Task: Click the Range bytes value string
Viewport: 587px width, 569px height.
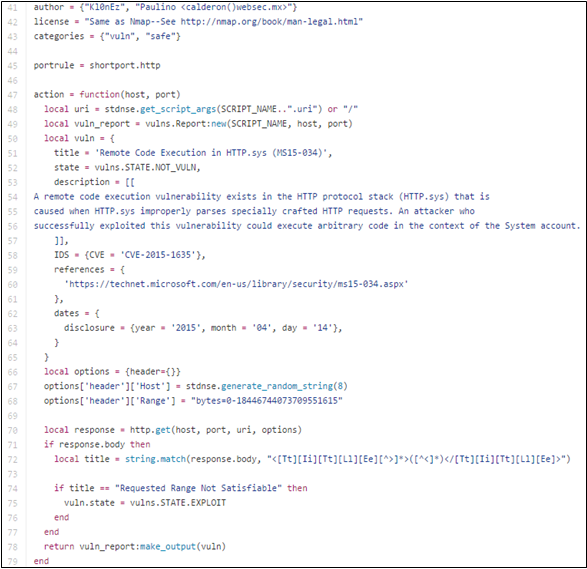Action: click(266, 401)
